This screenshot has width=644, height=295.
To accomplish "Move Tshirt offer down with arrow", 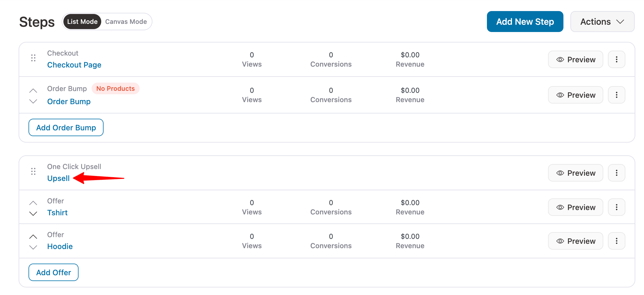I will pos(33,214).
